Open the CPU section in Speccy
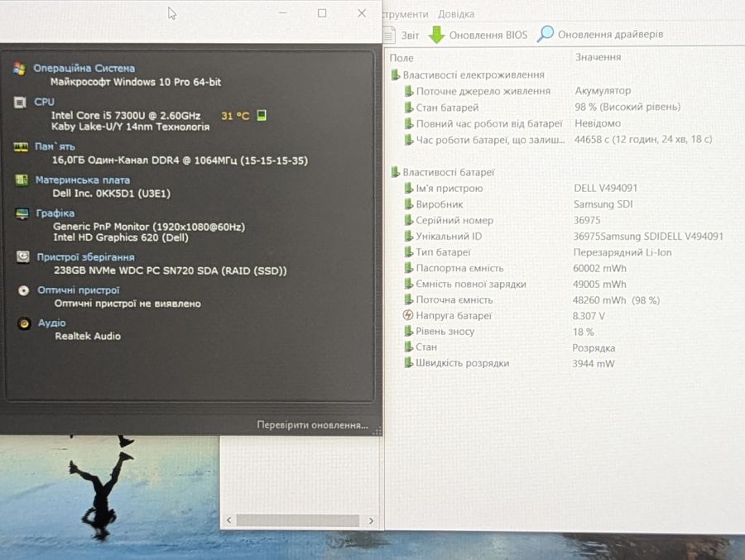 (x=44, y=102)
